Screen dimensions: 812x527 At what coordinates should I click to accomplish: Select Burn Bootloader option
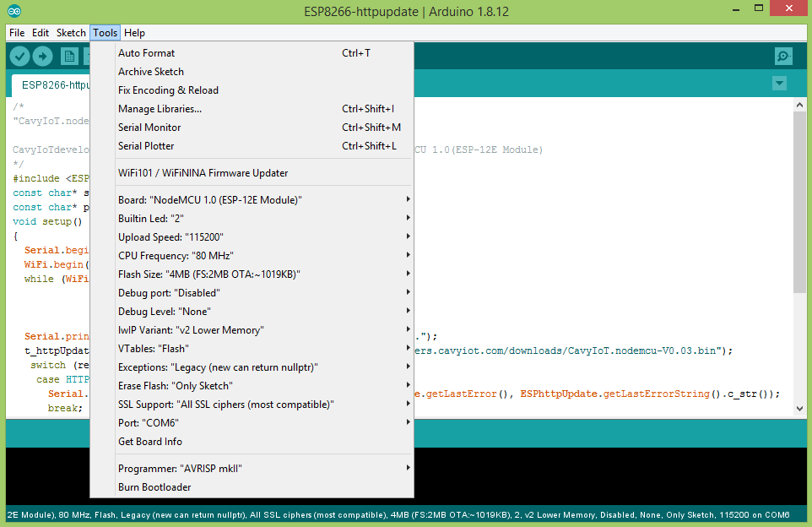tap(154, 487)
